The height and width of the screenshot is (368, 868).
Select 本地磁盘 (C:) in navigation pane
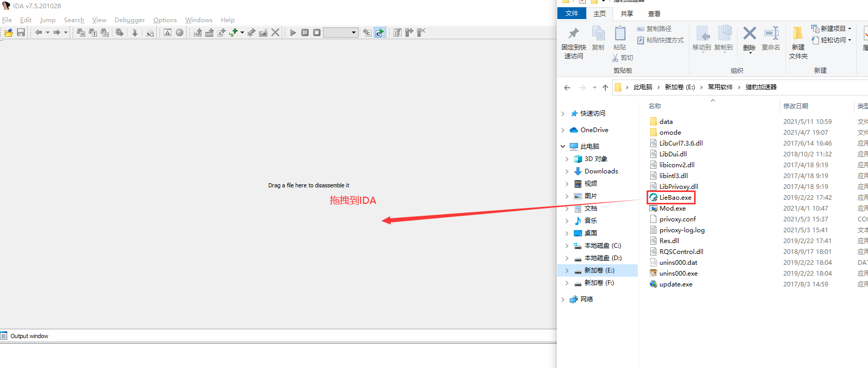(x=603, y=246)
